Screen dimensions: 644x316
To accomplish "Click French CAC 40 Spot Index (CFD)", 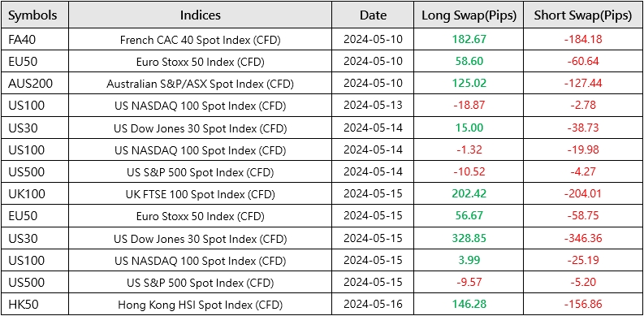I will click(x=201, y=40).
